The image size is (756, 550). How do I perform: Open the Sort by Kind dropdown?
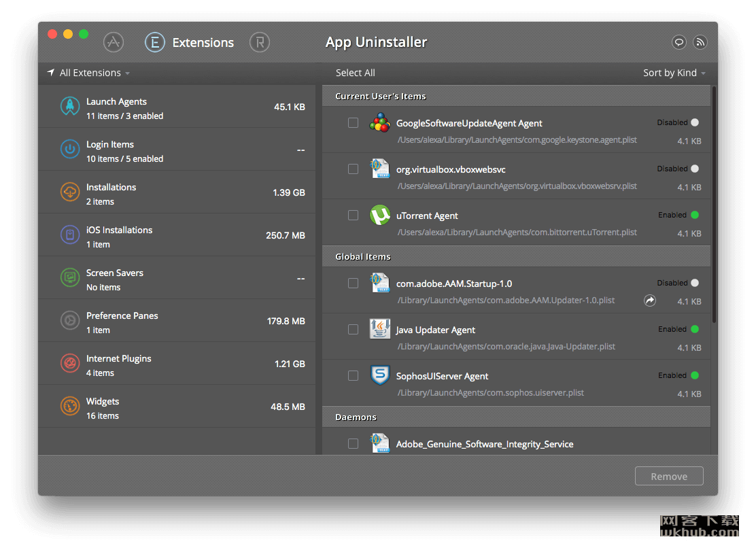(674, 73)
